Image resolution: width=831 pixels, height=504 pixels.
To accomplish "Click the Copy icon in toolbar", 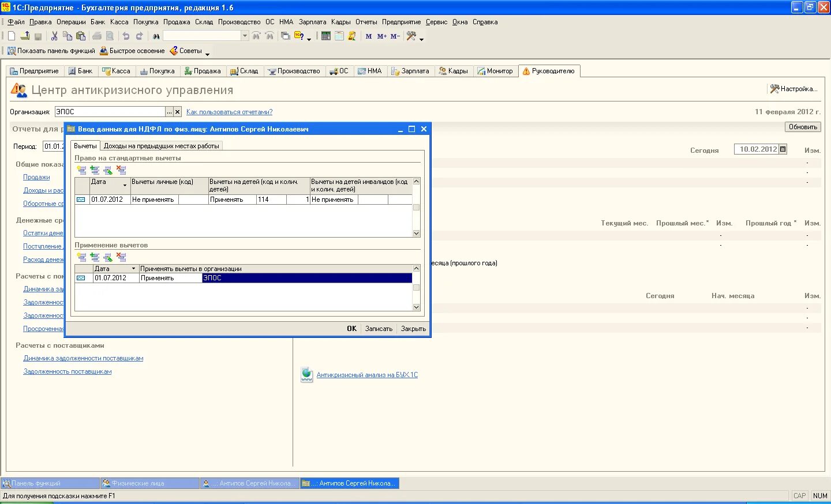I will [x=68, y=36].
